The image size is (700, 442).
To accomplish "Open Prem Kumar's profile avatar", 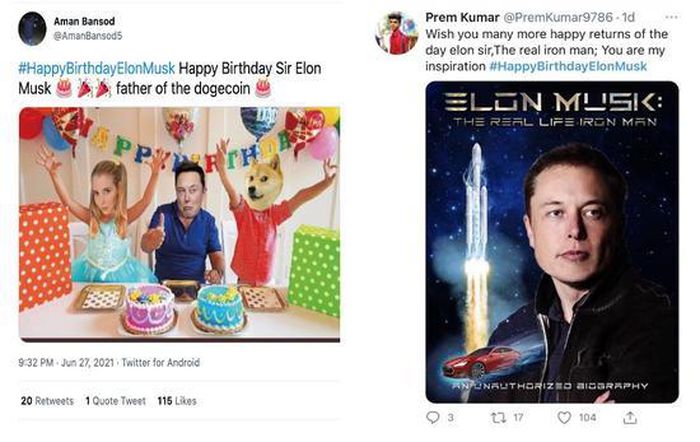I will click(x=396, y=33).
